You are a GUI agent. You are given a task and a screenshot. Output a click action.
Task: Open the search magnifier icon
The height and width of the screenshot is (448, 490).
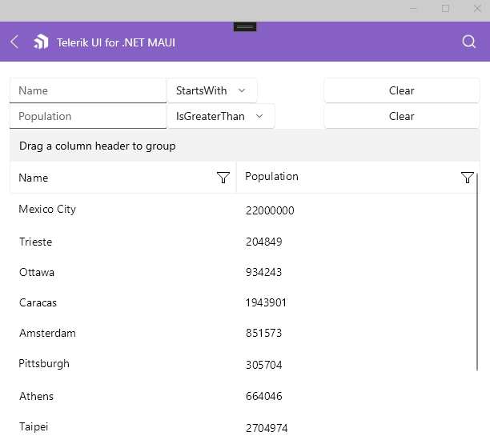[x=468, y=42]
